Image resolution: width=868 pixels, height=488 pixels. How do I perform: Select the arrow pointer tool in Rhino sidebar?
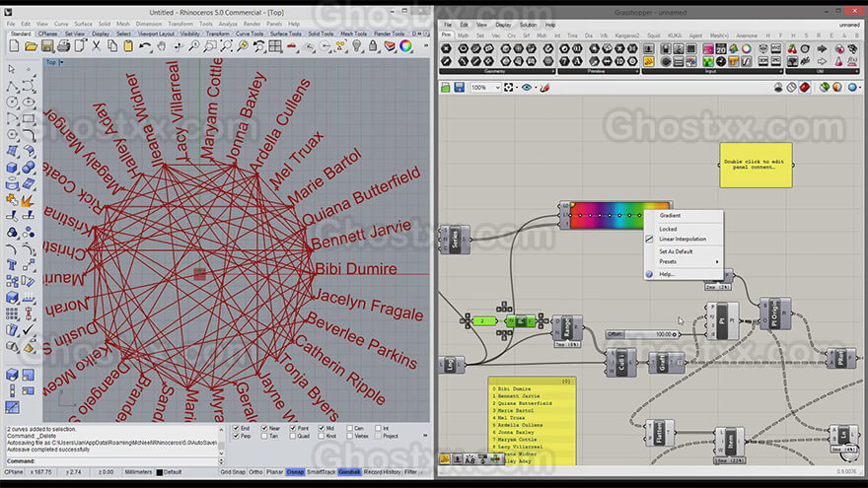(x=12, y=70)
